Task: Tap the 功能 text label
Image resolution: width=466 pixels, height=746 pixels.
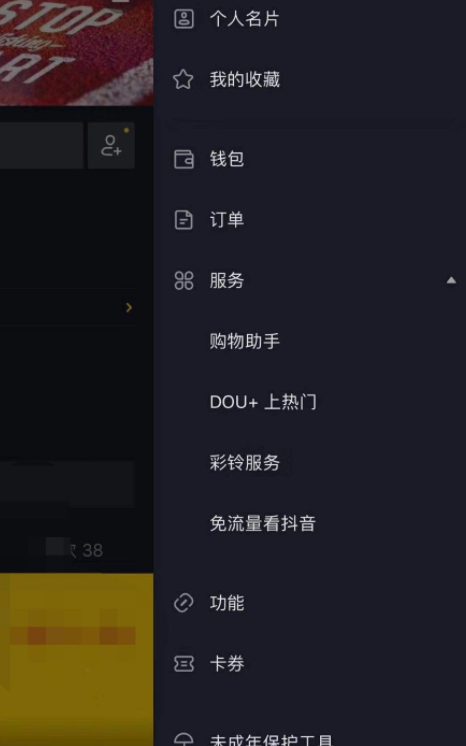Action: point(227,603)
